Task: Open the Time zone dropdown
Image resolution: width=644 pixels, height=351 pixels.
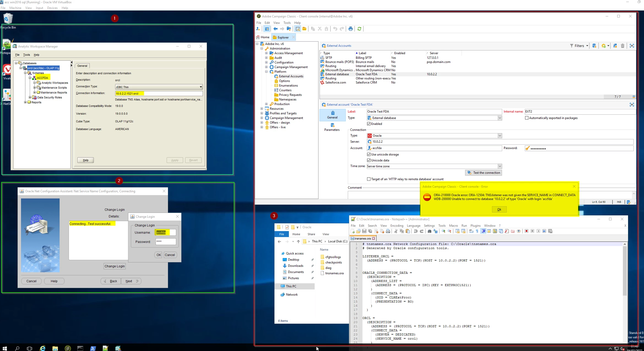Action: (x=500, y=166)
